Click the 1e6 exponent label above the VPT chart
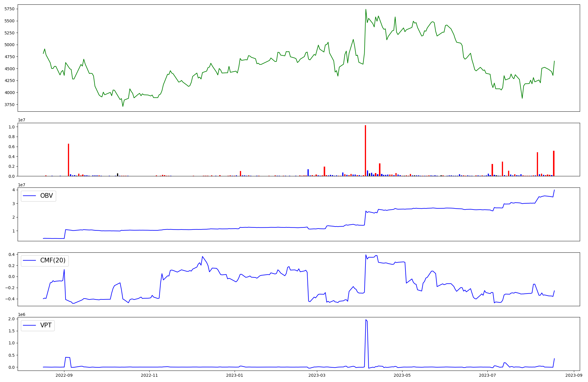 pyautogui.click(x=21, y=315)
